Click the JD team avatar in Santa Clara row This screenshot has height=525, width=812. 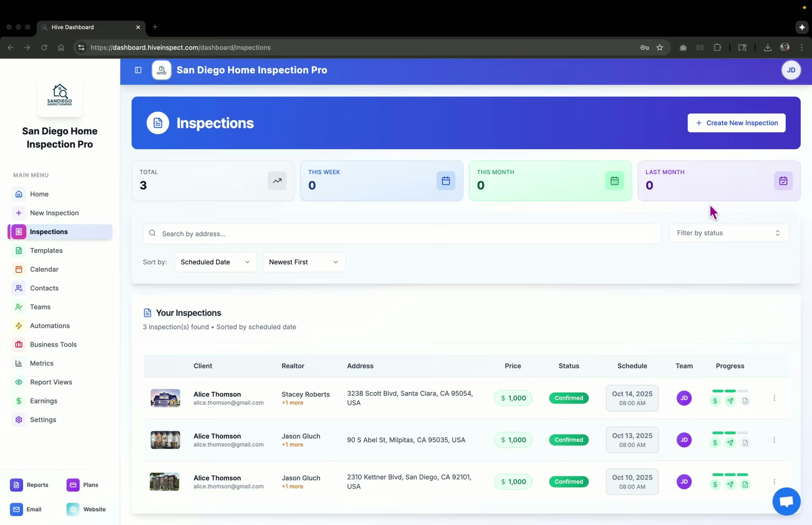tap(684, 398)
